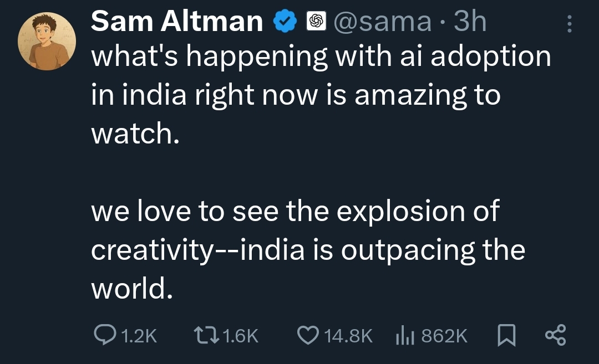Reply to Sam Altman's tweet
599x364 pixels.
pyautogui.click(x=104, y=335)
